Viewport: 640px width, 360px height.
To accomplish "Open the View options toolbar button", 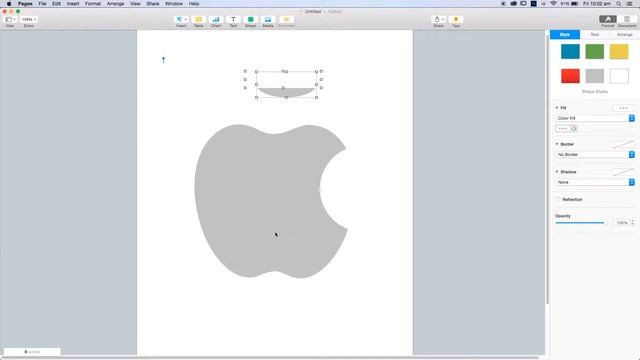I will point(10,19).
